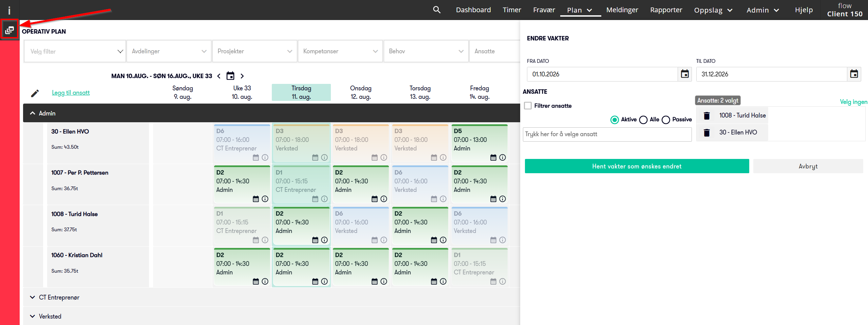Open info on Ellen HVO's Monday D6 shift

point(265,158)
